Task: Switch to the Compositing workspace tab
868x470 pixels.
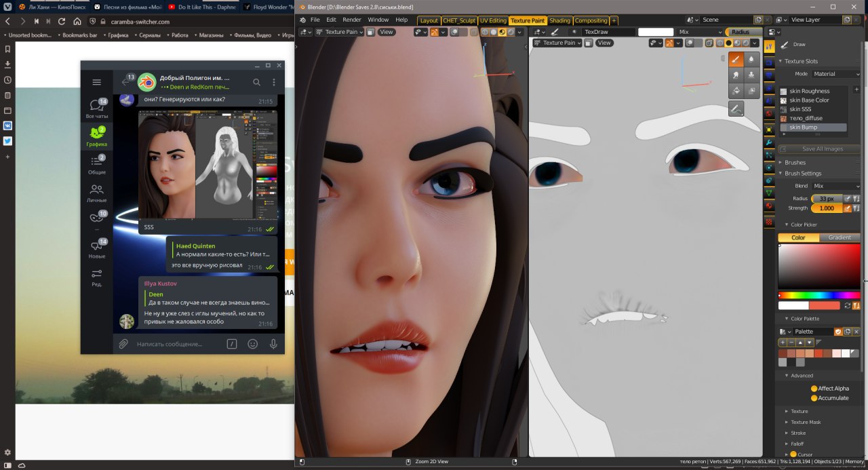Action: point(591,20)
